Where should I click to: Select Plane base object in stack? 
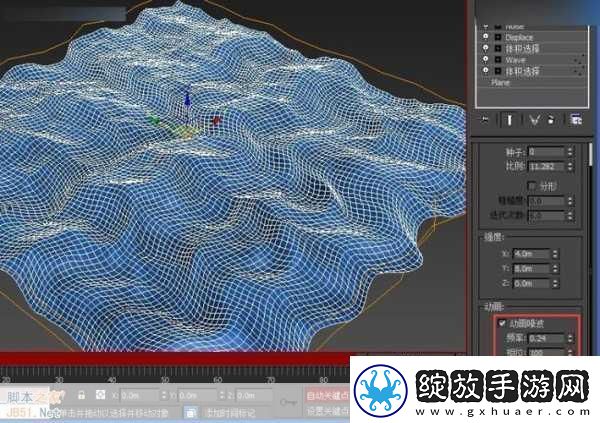pyautogui.click(x=501, y=82)
